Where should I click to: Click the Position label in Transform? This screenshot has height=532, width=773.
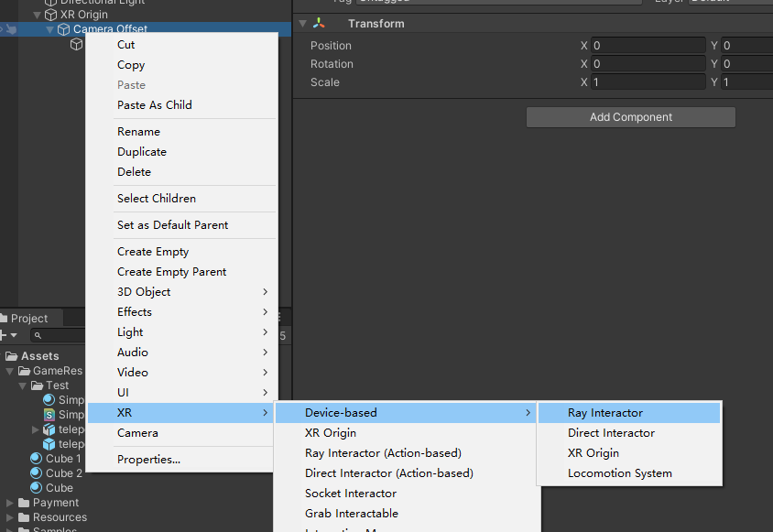(331, 46)
